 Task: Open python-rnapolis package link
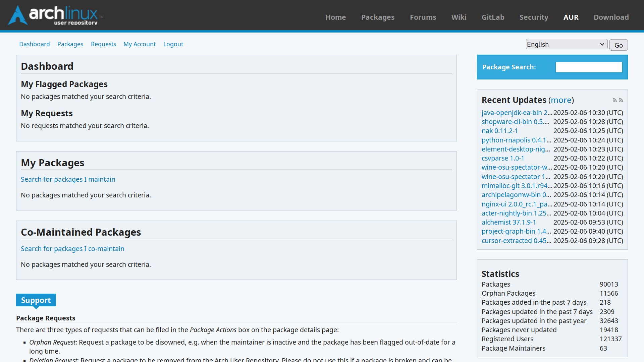(x=516, y=140)
